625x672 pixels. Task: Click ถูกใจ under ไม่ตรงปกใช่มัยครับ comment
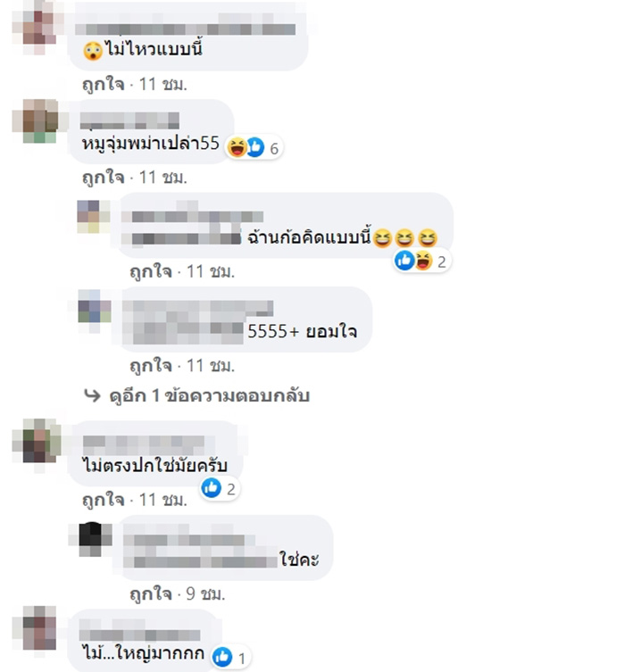coord(104,500)
